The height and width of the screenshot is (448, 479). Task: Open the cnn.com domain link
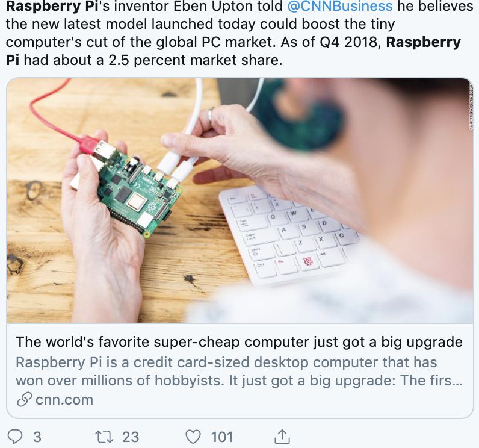click(x=64, y=399)
